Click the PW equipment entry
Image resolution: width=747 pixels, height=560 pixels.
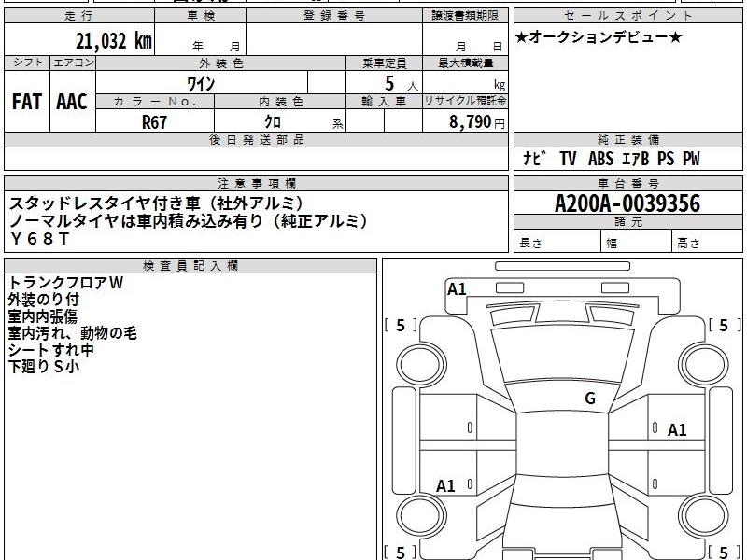click(691, 158)
